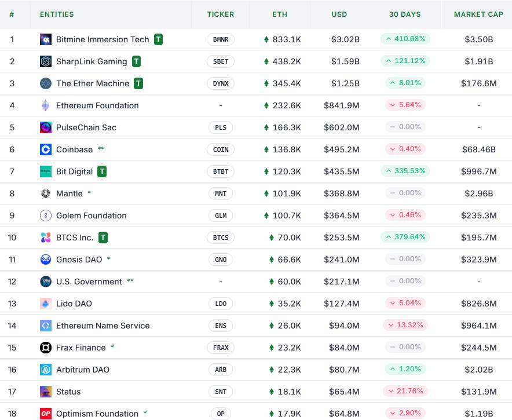Click the PLS ticker pill
This screenshot has height=420, width=512.
click(221, 127)
